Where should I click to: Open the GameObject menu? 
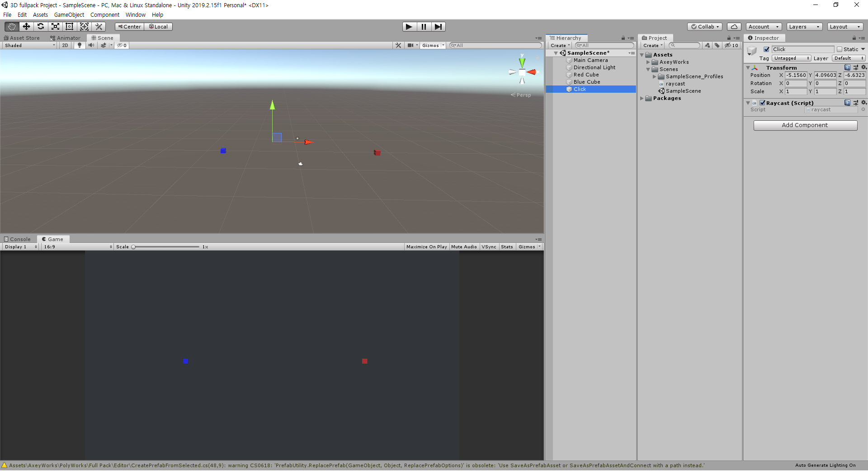tap(69, 14)
